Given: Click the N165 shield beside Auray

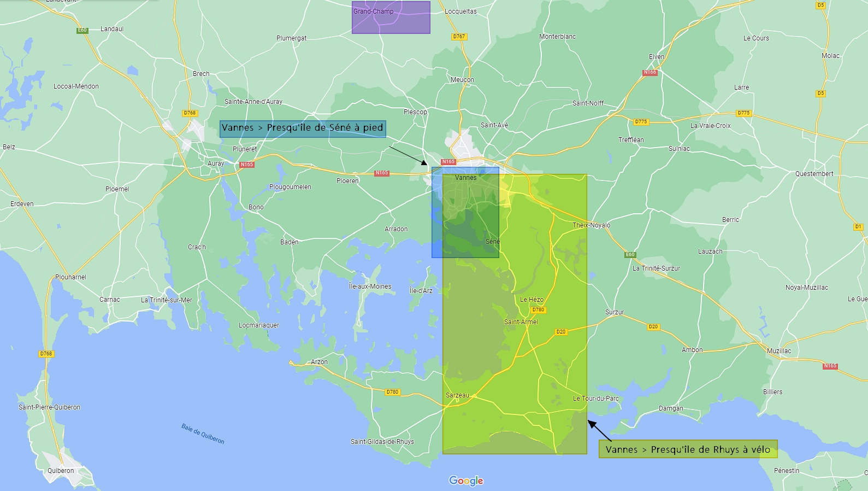Looking at the screenshot, I should point(246,165).
